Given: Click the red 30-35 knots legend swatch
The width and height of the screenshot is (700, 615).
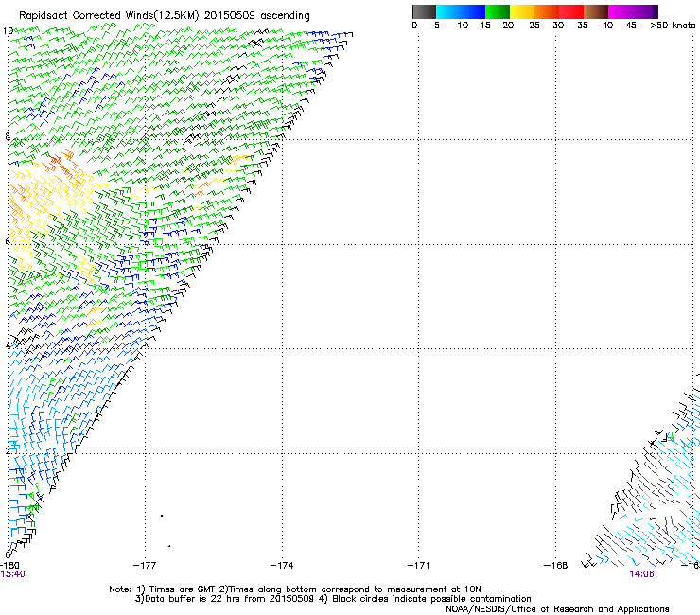Looking at the screenshot, I should 571,11.
